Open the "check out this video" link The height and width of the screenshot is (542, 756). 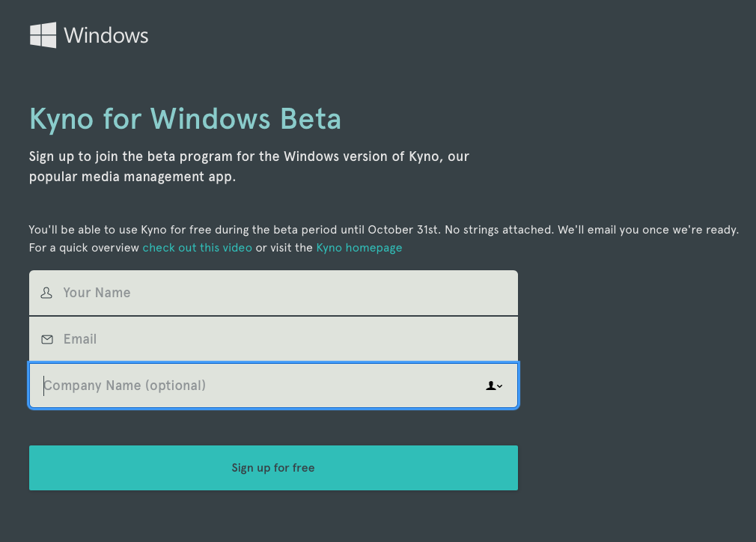pyautogui.click(x=197, y=248)
